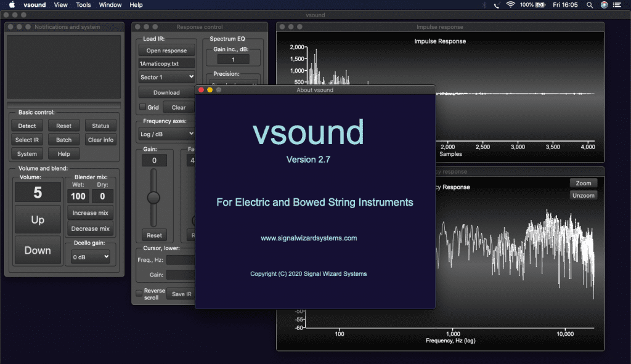Click the Bluetooth status icon
This screenshot has height=364, width=631.
point(484,5)
